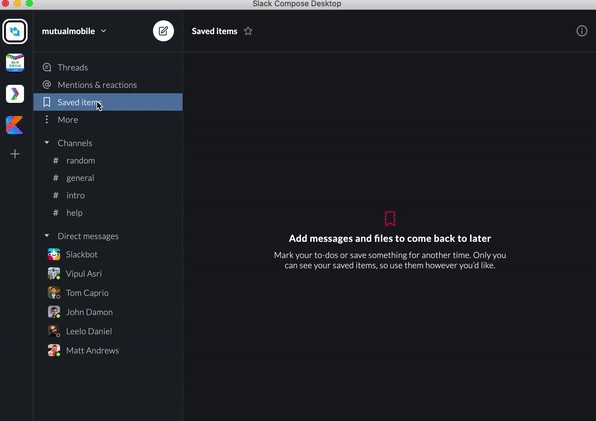Compose a new message
Image resolution: width=596 pixels, height=421 pixels.
(x=163, y=31)
